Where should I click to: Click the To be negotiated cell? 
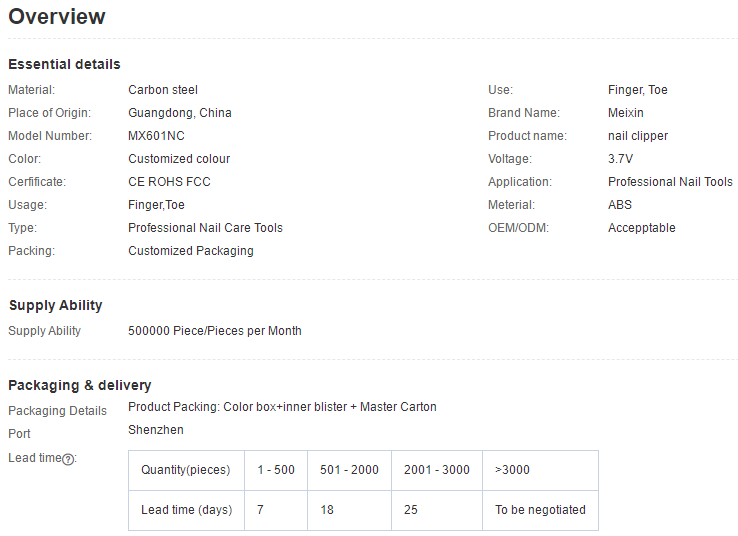click(540, 510)
